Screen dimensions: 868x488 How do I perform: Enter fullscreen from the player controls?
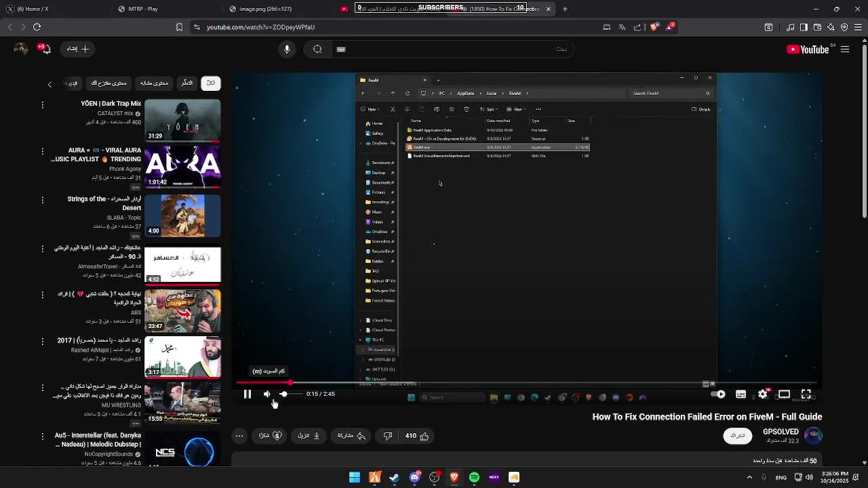pos(806,394)
